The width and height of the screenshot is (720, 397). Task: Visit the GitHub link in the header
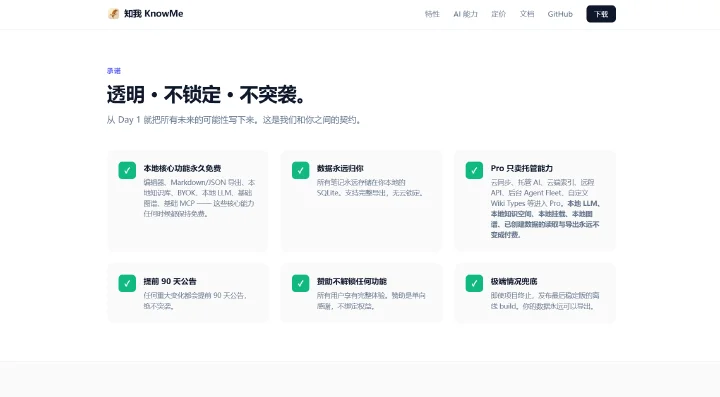click(560, 14)
